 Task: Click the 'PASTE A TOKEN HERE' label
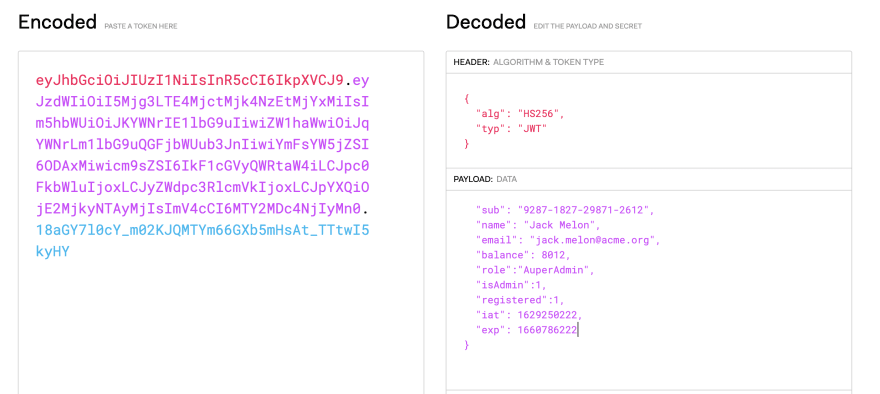[x=141, y=26]
